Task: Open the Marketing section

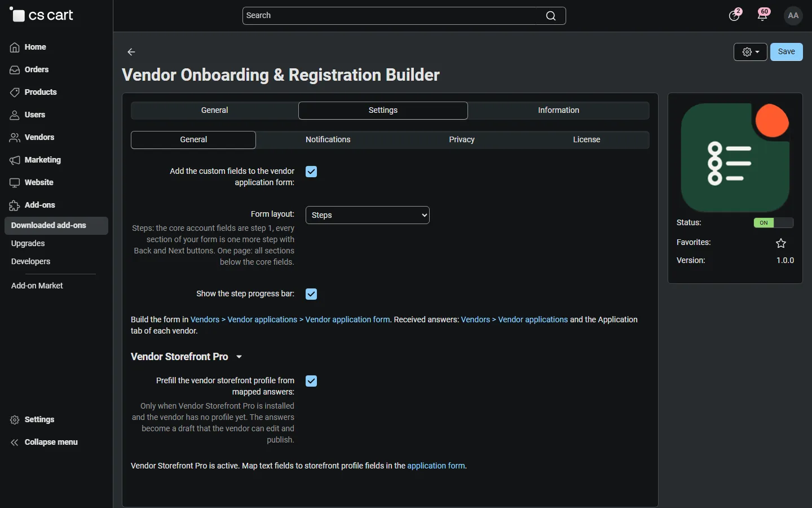Action: pos(36,160)
